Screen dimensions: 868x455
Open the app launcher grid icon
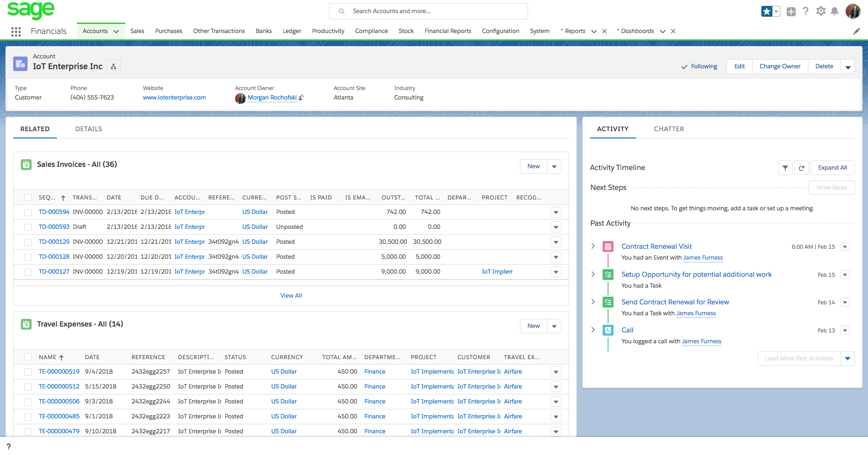pos(16,31)
